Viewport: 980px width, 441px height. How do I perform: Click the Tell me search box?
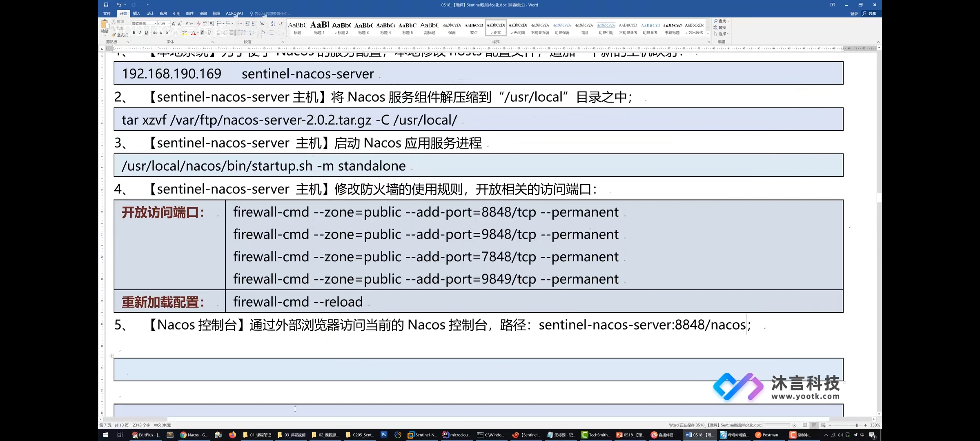[270, 13]
